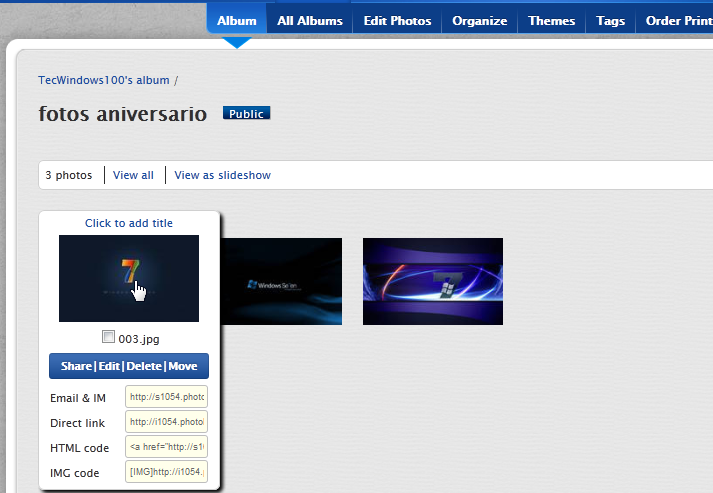Image resolution: width=713 pixels, height=493 pixels.
Task: Open the Order Prints tab
Action: (x=678, y=20)
